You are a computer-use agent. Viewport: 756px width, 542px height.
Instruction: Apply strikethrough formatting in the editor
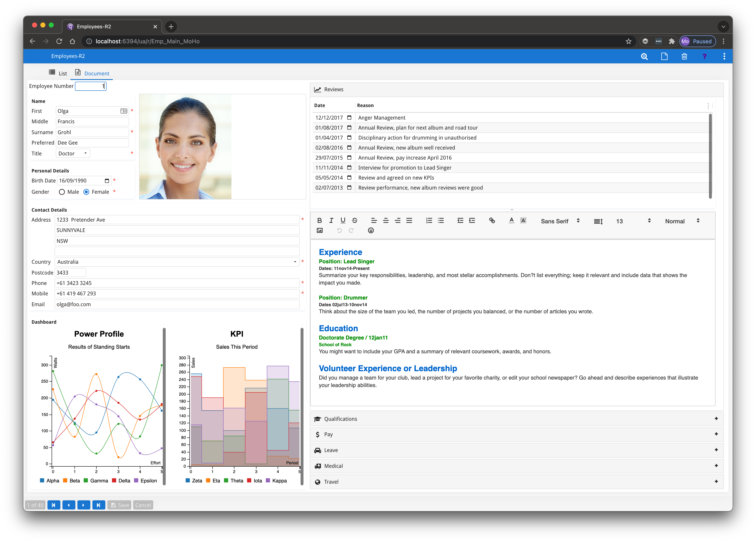(354, 220)
